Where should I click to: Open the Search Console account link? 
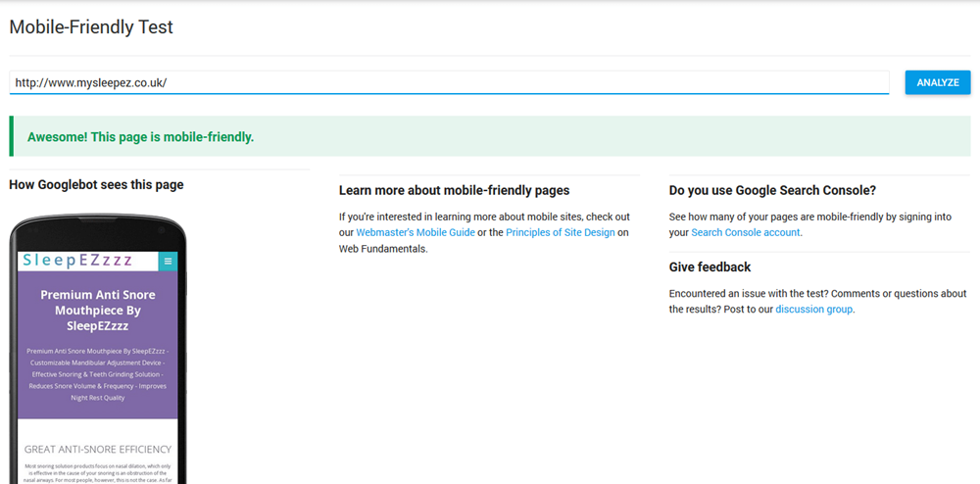coord(746,232)
